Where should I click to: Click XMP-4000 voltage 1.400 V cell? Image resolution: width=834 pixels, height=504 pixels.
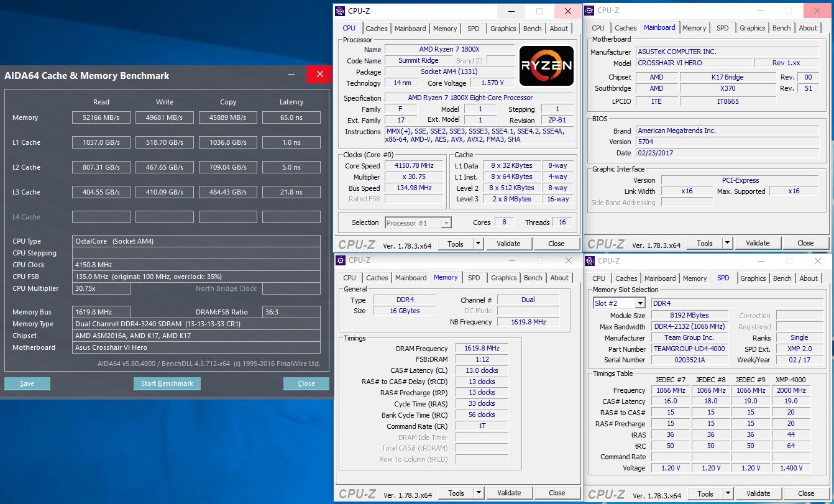[791, 468]
